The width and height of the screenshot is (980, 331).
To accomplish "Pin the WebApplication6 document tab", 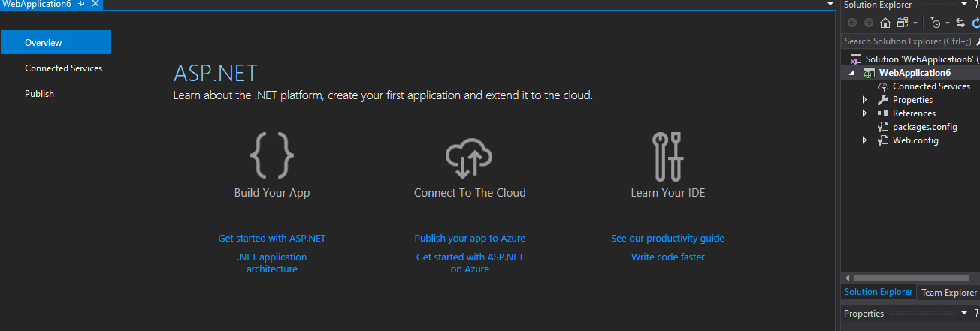I will 82,5.
